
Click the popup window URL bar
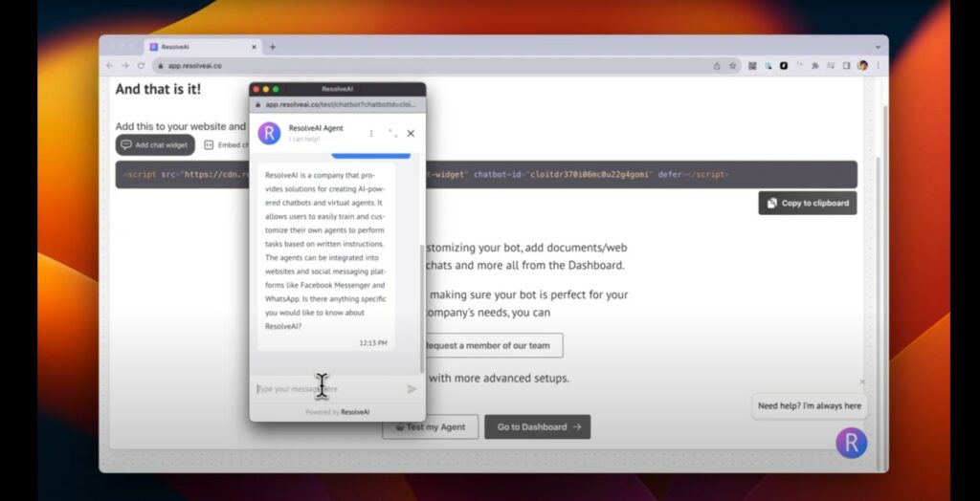[x=338, y=104]
